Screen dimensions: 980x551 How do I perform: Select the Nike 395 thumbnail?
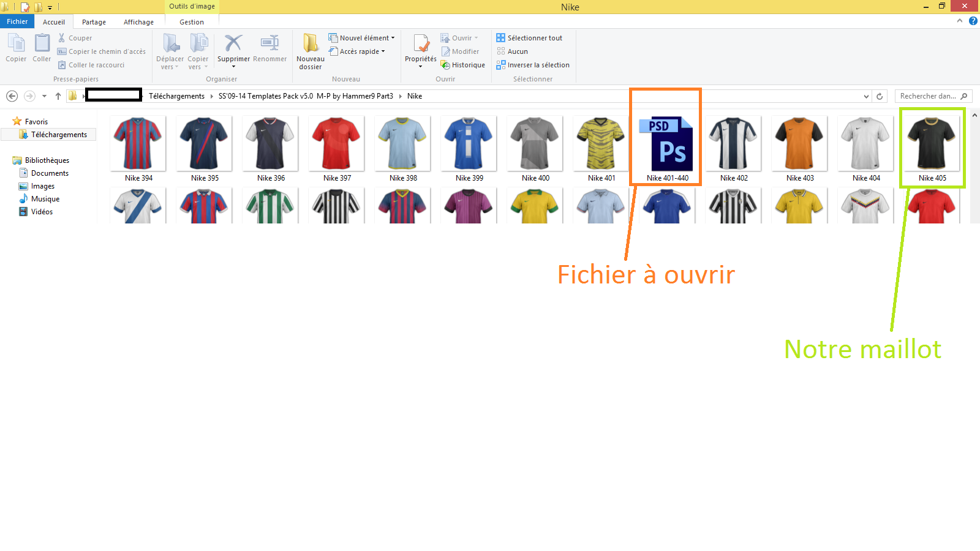(205, 149)
